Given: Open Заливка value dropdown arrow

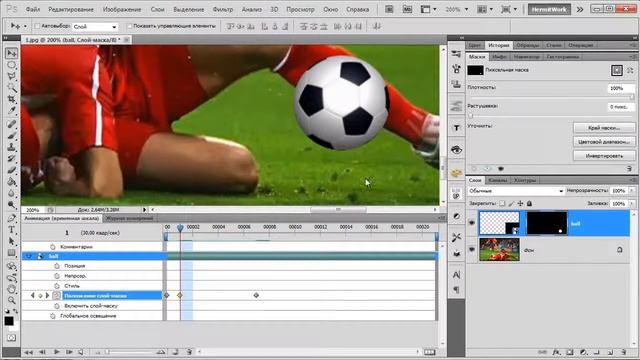Looking at the screenshot, I should [632, 203].
